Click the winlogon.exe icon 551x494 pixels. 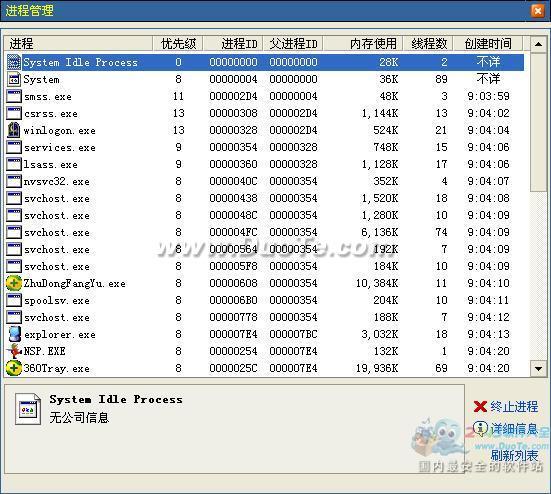14,130
